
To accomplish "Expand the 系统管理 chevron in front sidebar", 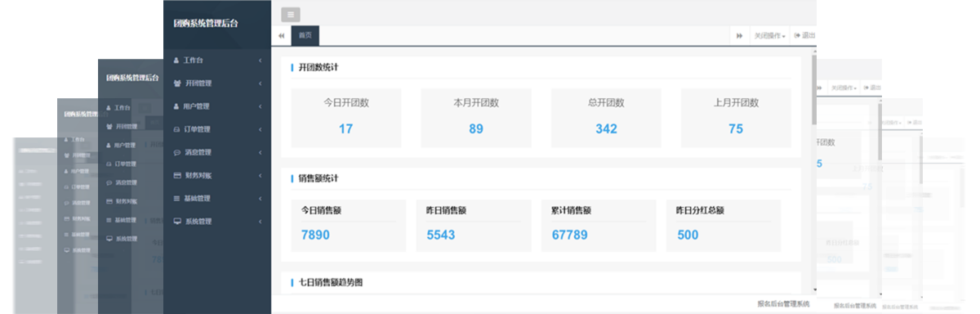I will [x=261, y=221].
